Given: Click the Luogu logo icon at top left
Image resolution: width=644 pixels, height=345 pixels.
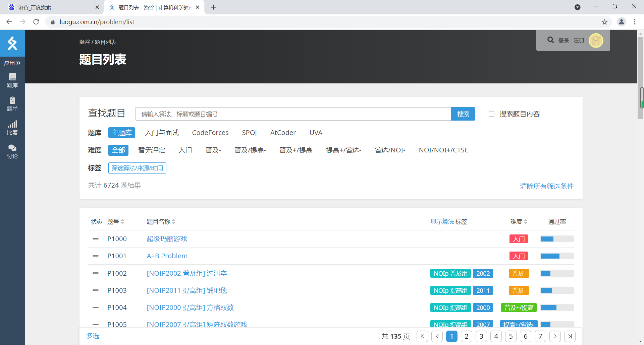Looking at the screenshot, I should (x=12, y=43).
